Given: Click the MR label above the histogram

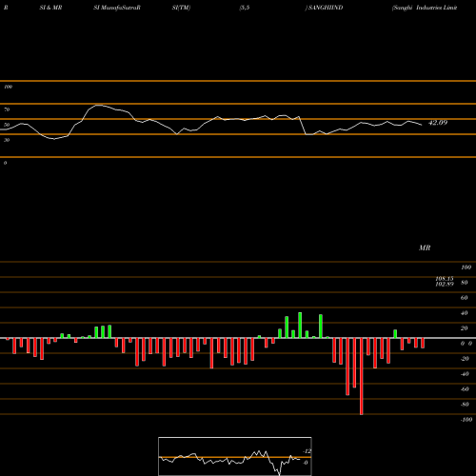Looking at the screenshot, I should 425,248.
